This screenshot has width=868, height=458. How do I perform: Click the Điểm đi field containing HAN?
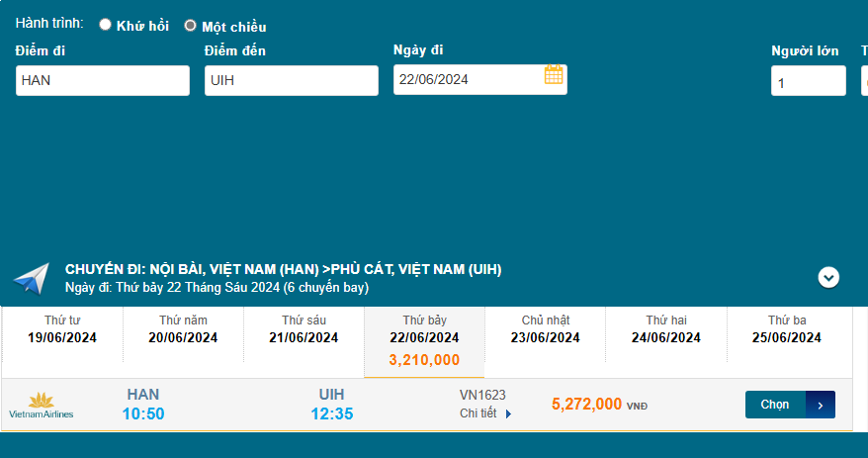pos(103,81)
